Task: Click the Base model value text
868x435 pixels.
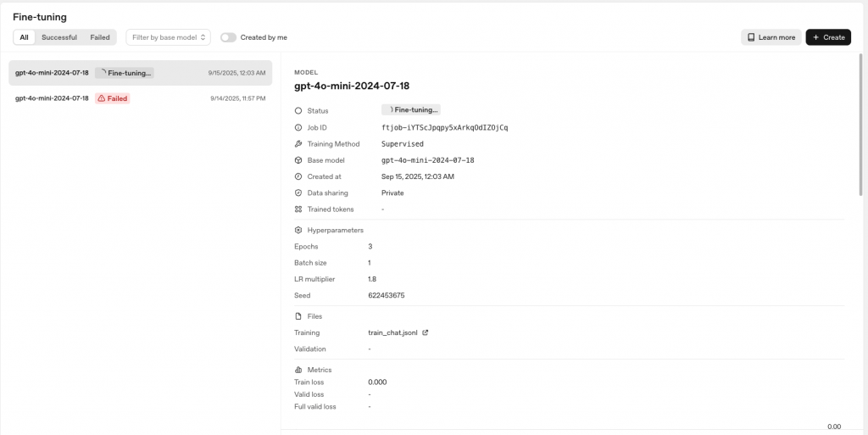Action: (x=428, y=160)
